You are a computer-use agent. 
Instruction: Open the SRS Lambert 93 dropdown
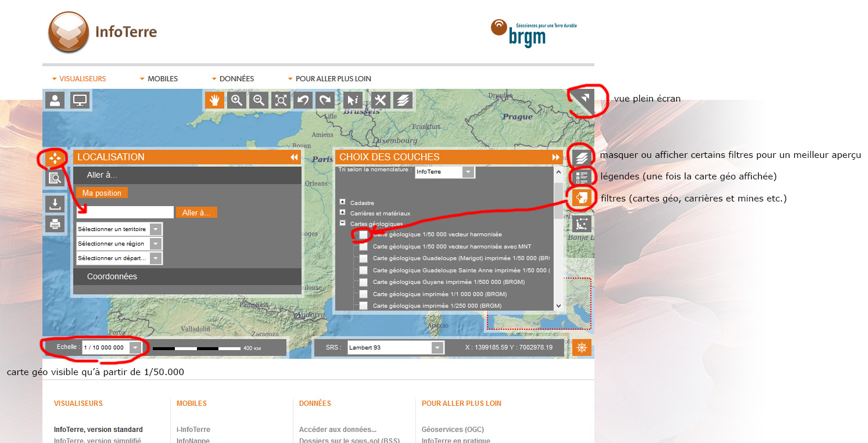[x=437, y=348]
